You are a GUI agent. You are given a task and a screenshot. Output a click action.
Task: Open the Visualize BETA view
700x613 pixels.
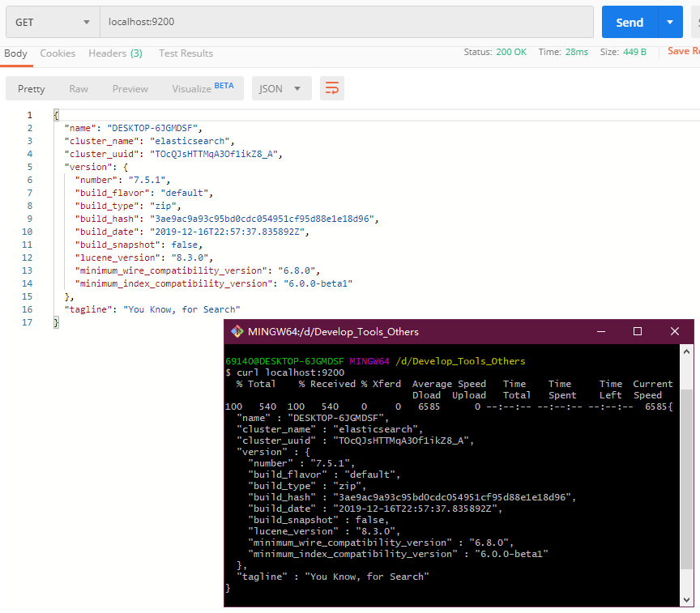click(x=190, y=89)
